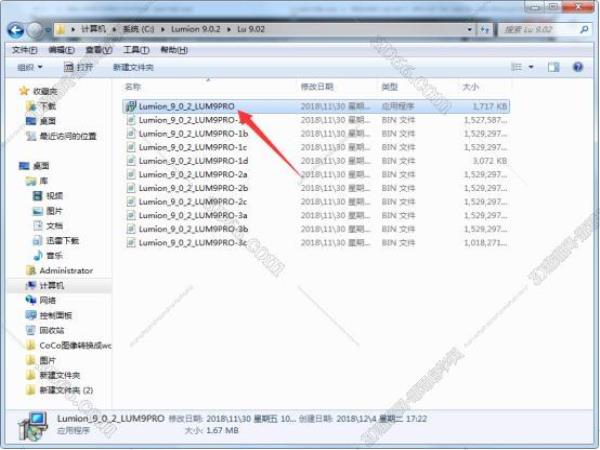This screenshot has height=450, width=600.
Task: Click the 回收站 recycle bin icon
Action: [31, 330]
